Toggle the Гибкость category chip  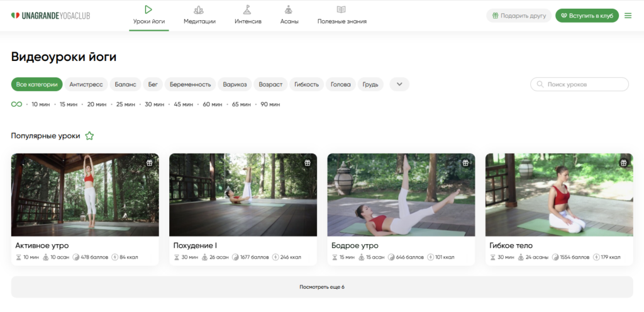tap(307, 84)
